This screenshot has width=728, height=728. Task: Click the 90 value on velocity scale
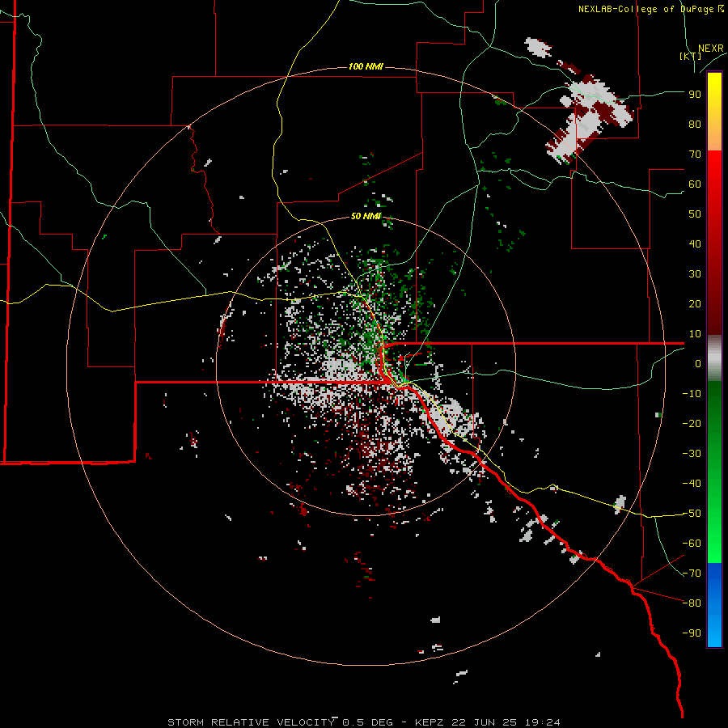(x=695, y=95)
